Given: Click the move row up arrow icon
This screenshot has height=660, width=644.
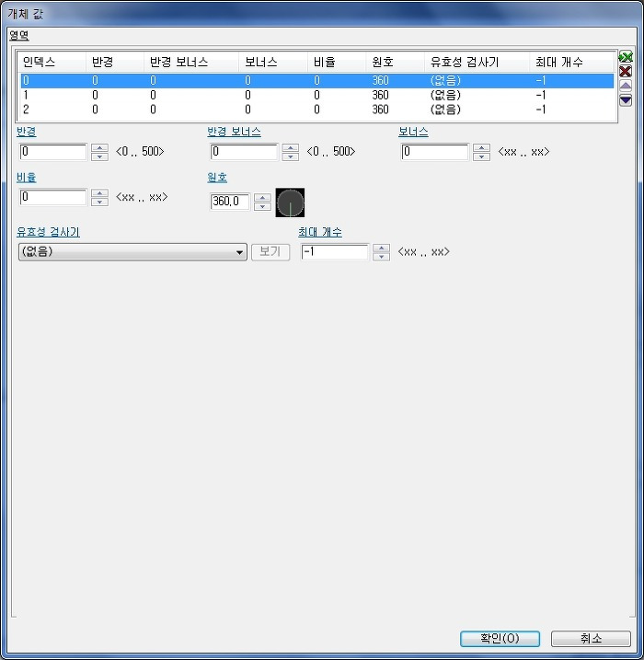Looking at the screenshot, I should tap(626, 86).
